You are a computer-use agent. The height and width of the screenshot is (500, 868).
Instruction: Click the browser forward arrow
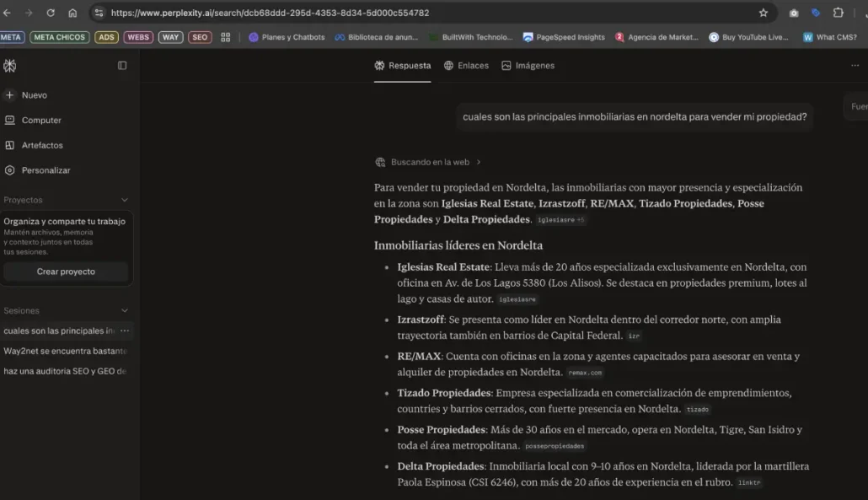(x=29, y=13)
